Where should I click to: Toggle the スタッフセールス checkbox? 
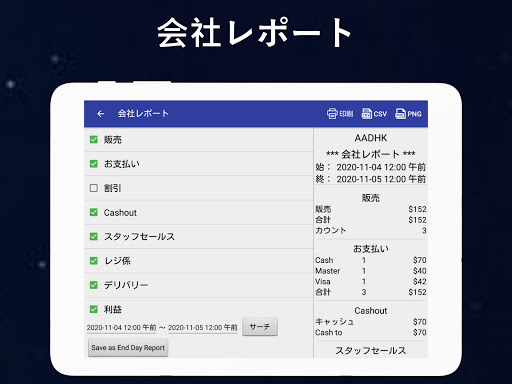coord(94,237)
